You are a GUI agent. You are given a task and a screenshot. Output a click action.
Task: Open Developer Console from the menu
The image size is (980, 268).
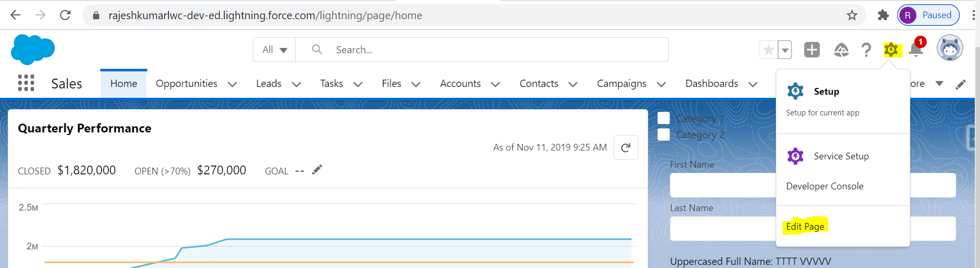(x=825, y=186)
